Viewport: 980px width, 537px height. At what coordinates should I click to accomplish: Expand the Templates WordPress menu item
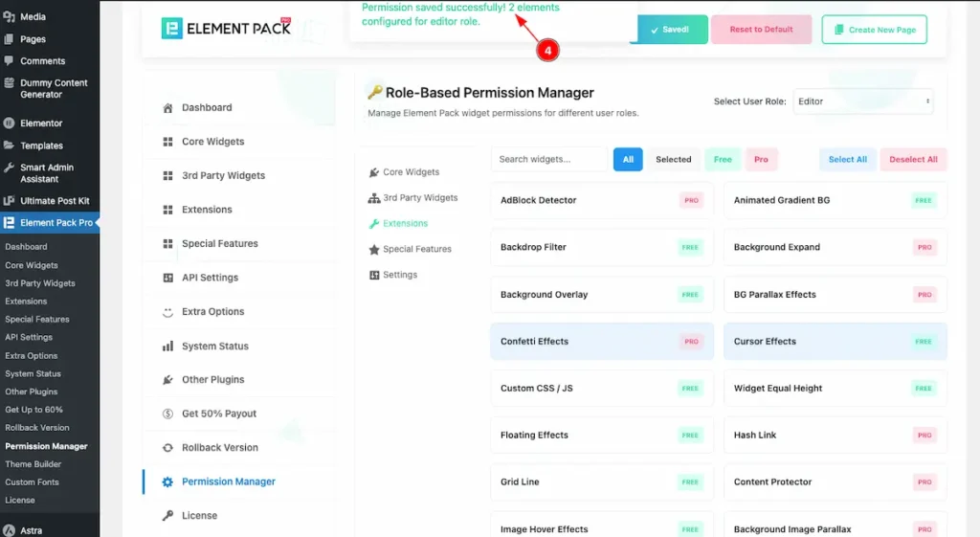tap(41, 145)
